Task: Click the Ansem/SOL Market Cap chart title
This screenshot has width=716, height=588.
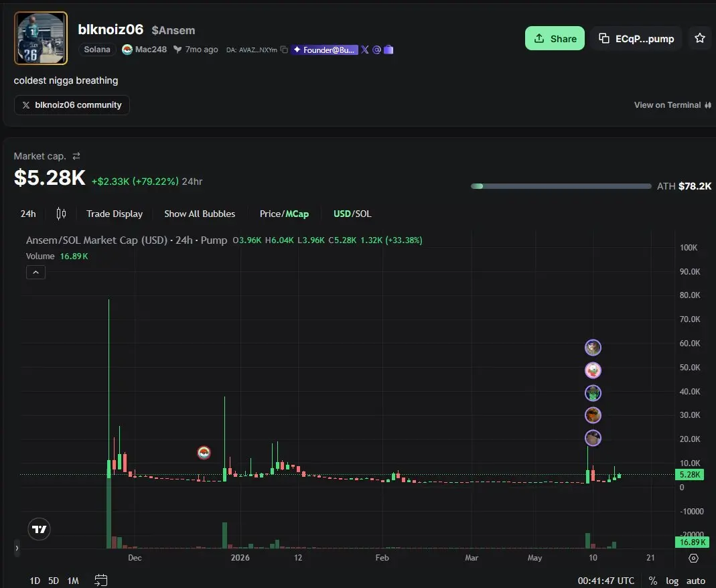Action: (127, 240)
